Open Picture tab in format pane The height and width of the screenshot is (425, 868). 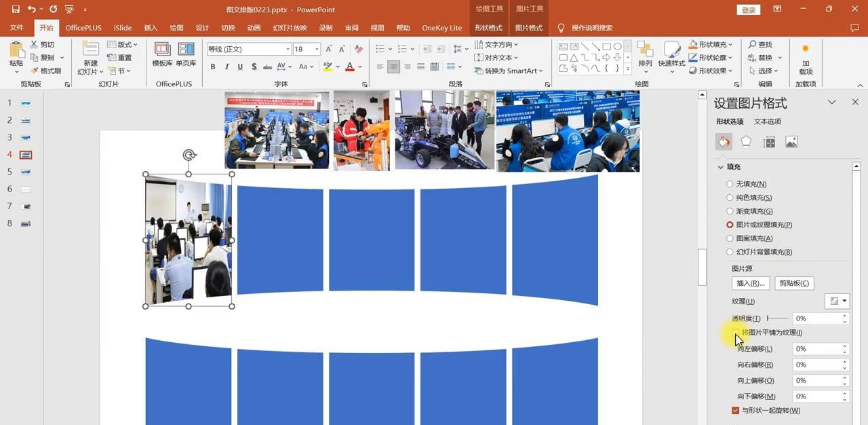point(791,142)
